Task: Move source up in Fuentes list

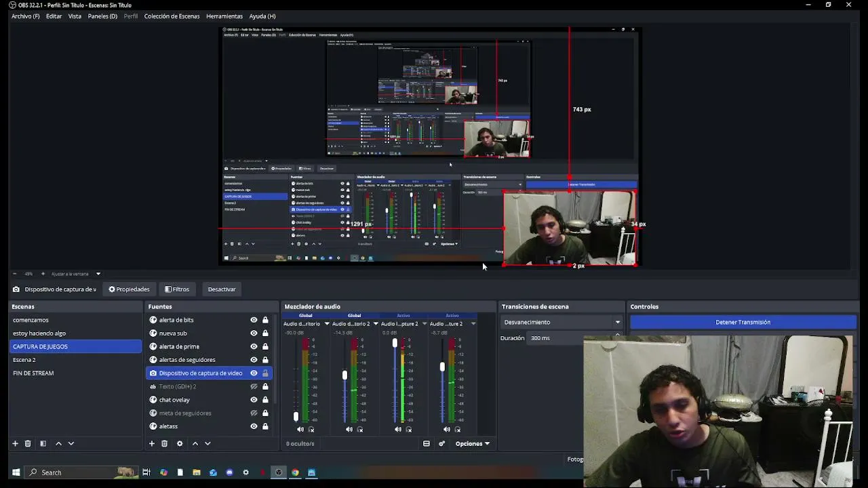Action: click(x=195, y=443)
